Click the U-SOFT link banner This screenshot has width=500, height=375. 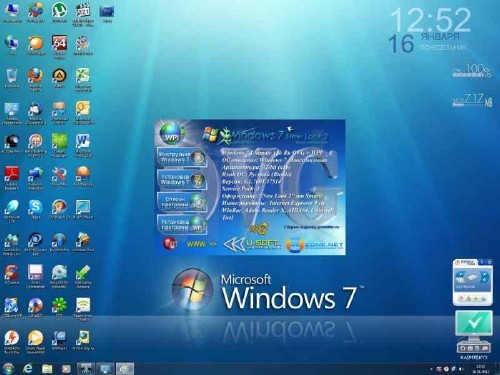coord(253,245)
